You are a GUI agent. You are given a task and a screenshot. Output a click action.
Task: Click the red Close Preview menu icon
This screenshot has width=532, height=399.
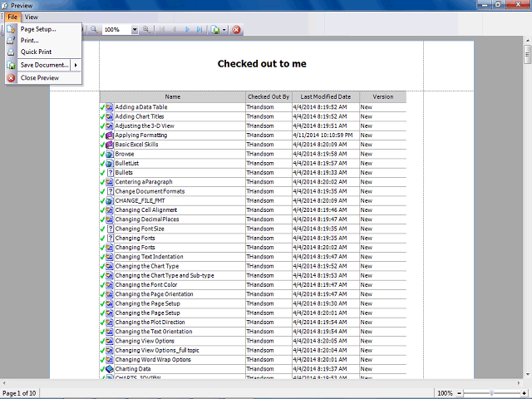(x=11, y=78)
